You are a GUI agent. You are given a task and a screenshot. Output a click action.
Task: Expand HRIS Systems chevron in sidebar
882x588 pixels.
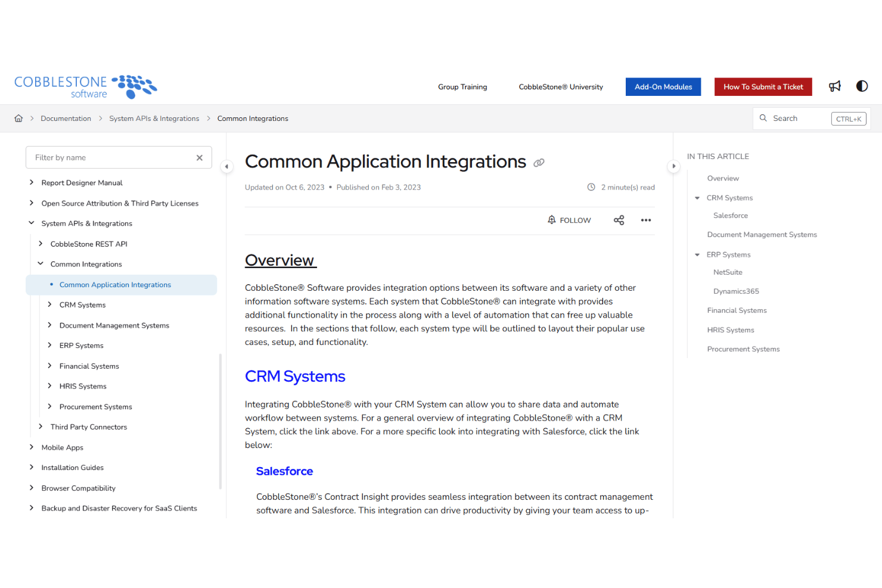(x=49, y=386)
